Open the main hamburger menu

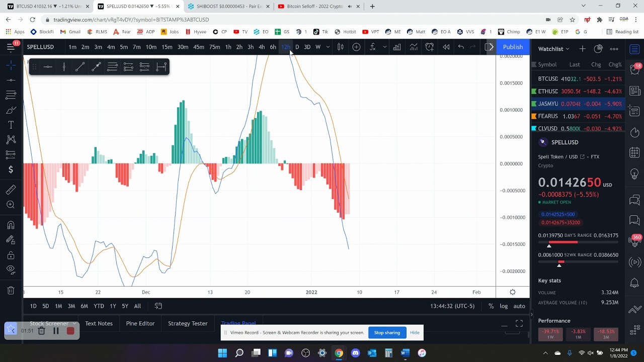(11, 47)
